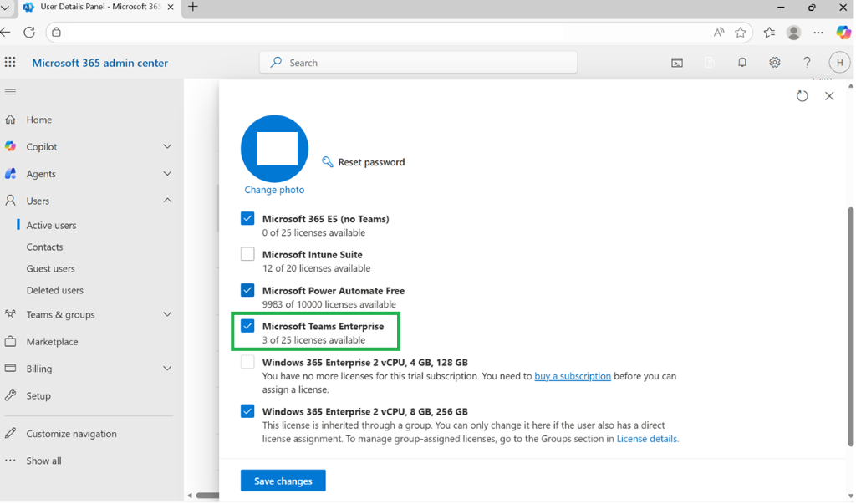Expand the Agents navigation section

coord(167,174)
